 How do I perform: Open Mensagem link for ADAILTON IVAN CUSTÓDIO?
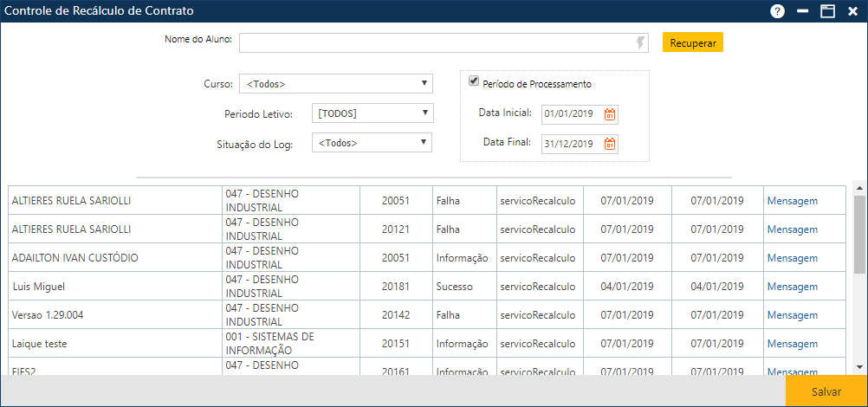[792, 258]
